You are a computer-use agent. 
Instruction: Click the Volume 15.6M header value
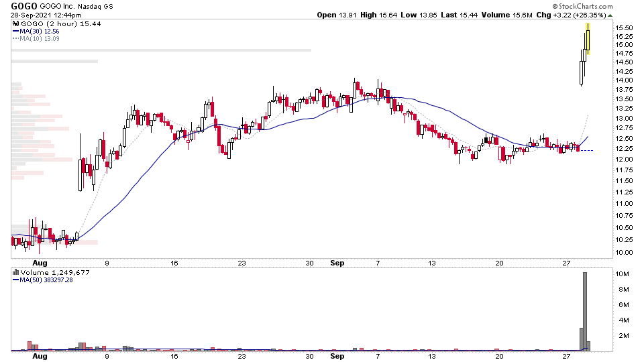(507, 15)
